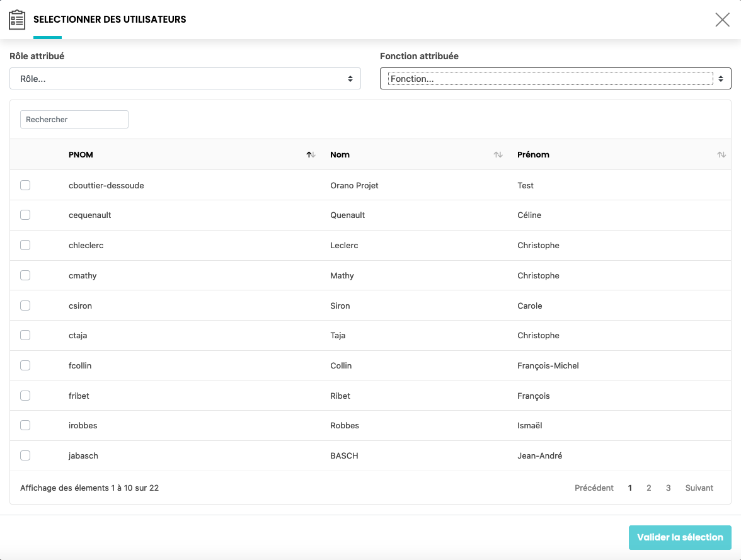Select the checkbox for user cmathy

pyautogui.click(x=25, y=275)
